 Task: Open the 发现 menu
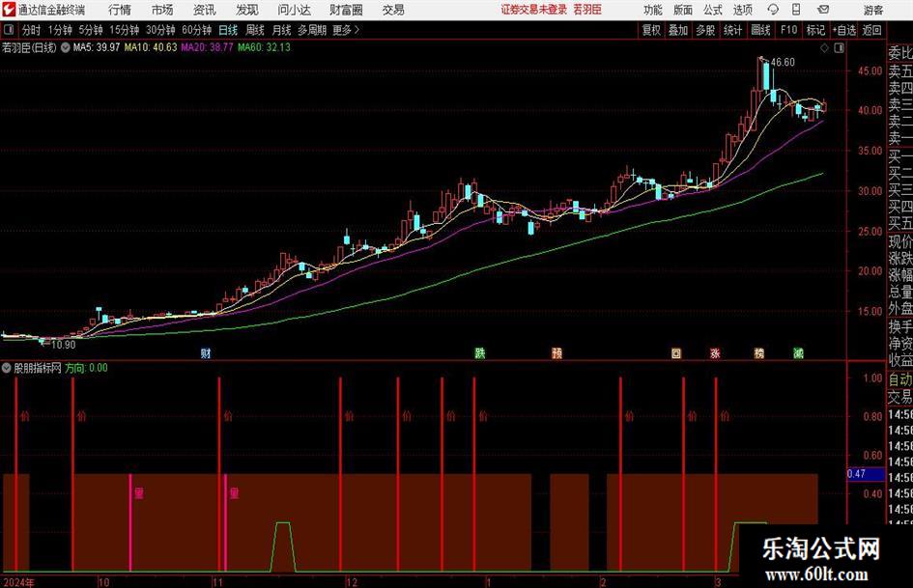tap(247, 10)
